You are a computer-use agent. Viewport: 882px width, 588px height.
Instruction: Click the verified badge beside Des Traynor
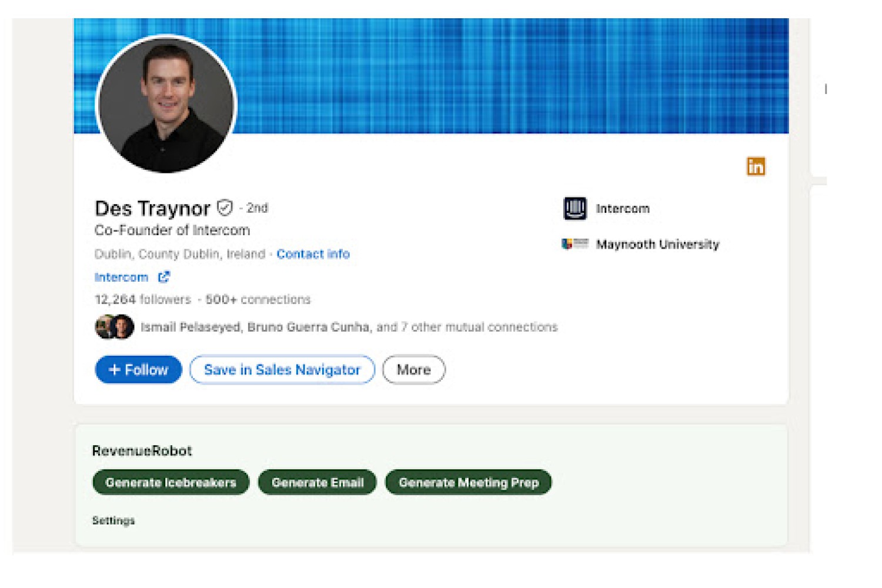click(225, 207)
